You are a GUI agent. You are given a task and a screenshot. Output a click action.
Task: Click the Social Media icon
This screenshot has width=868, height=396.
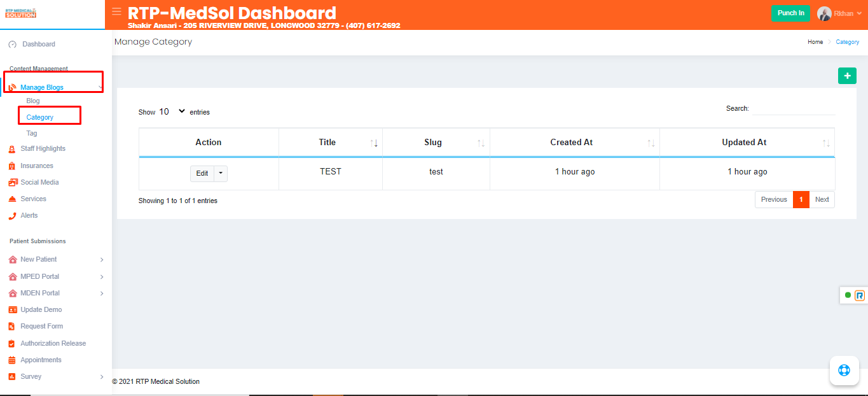(x=13, y=183)
